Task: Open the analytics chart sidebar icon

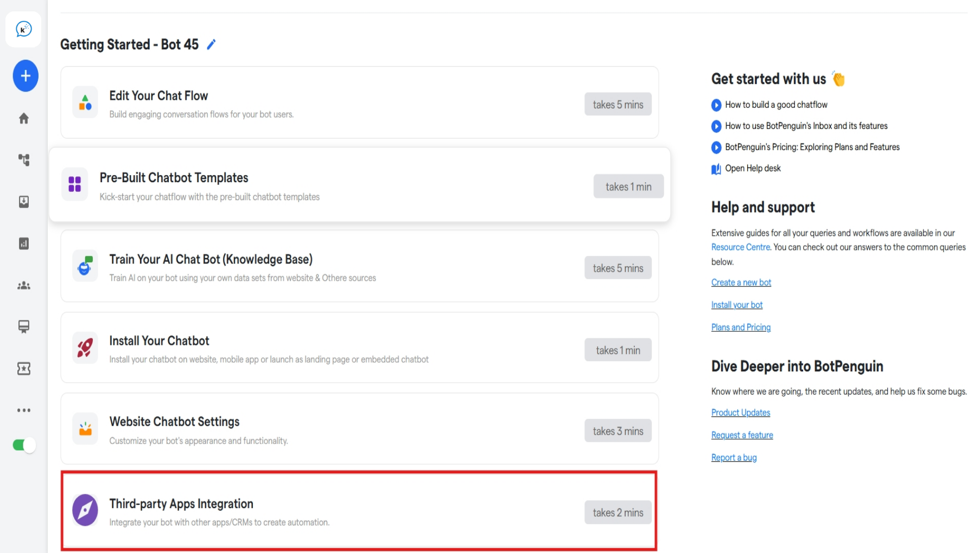Action: pos(24,243)
